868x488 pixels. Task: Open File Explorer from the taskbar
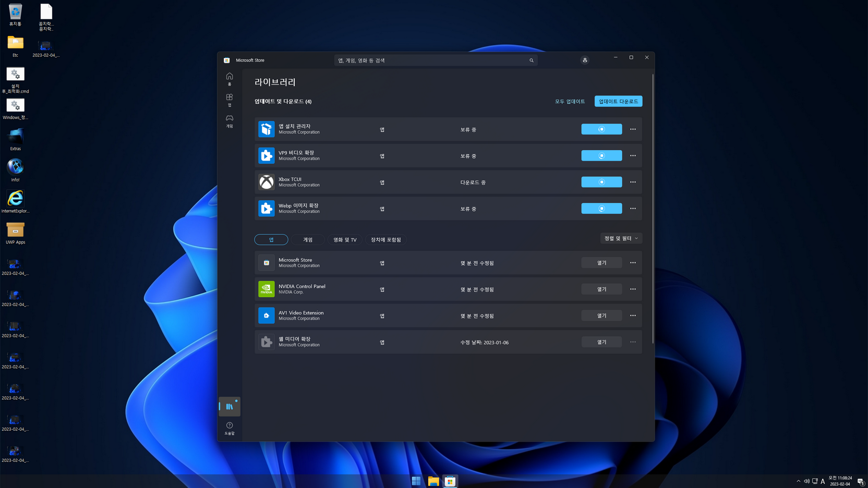433,481
